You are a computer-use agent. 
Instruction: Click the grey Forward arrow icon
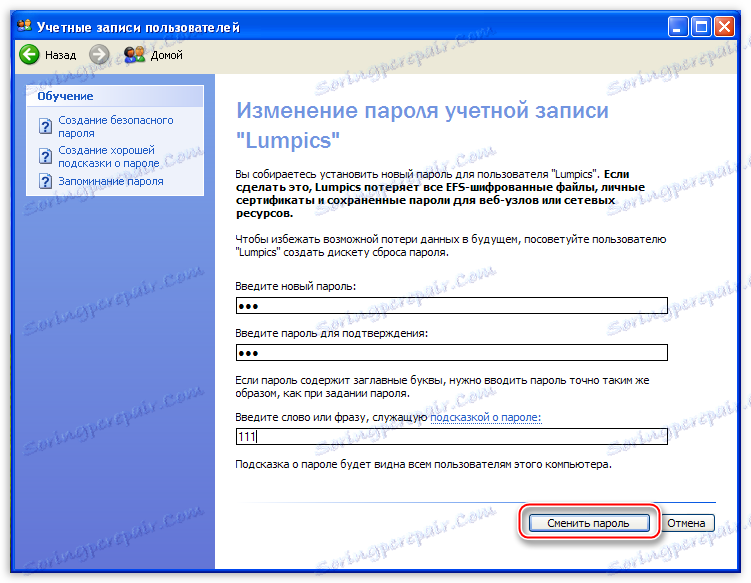99,55
